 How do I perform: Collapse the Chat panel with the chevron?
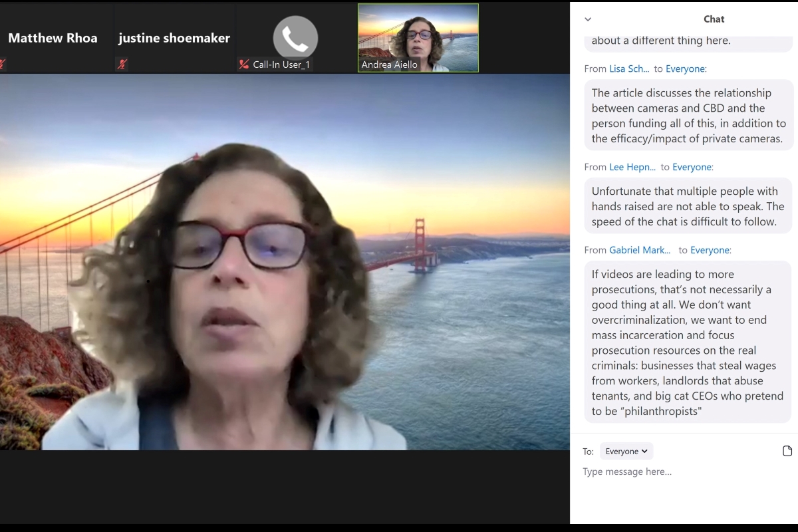click(x=588, y=19)
